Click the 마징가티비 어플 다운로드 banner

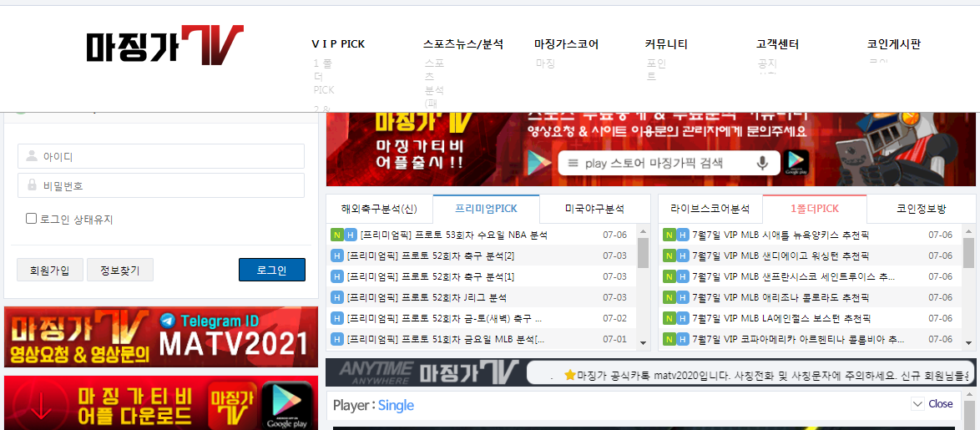coord(161,402)
